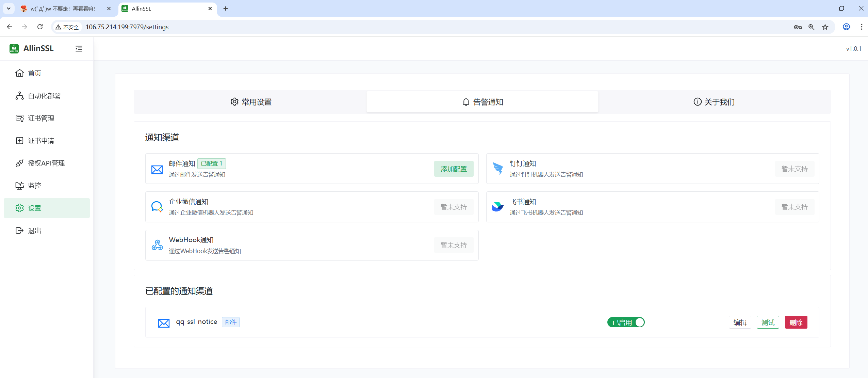Open the Chrome profile icon
868x378 pixels.
846,27
